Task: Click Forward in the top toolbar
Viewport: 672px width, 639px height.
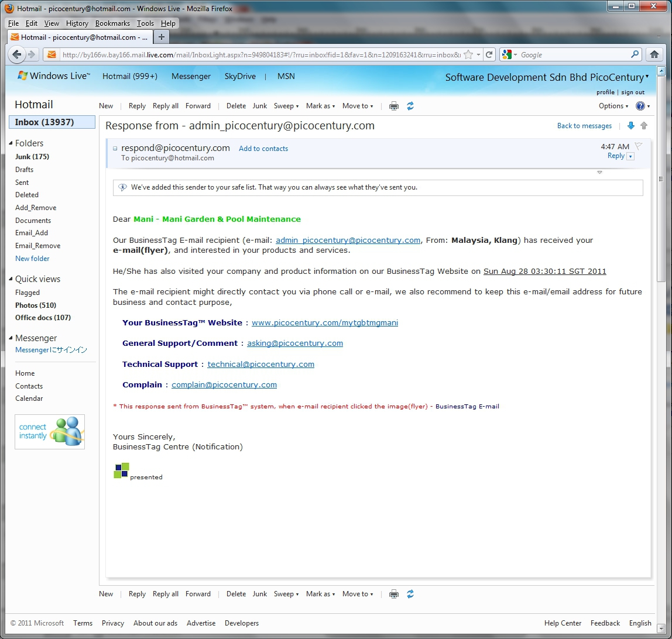Action: [x=198, y=106]
